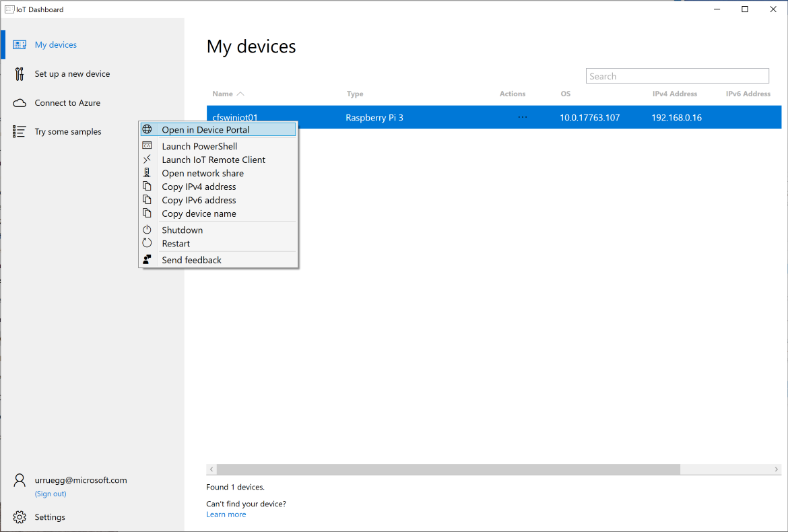Click the PowerShell console icon in menu
The width and height of the screenshot is (788, 532).
coord(147,145)
